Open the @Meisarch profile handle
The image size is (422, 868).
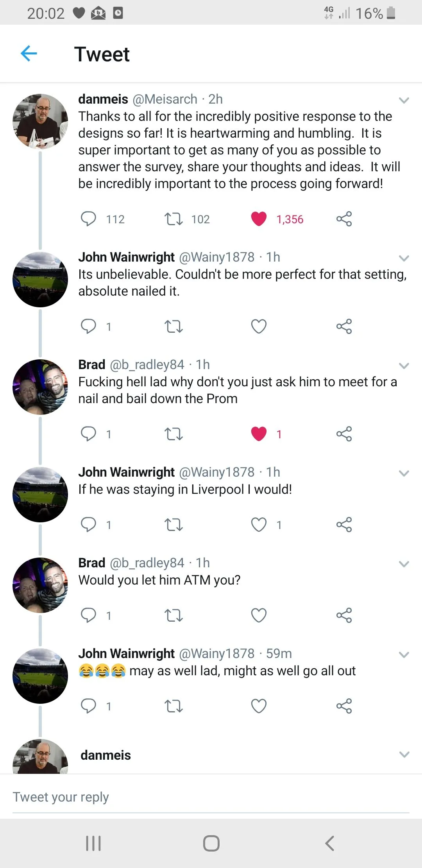[x=165, y=99]
